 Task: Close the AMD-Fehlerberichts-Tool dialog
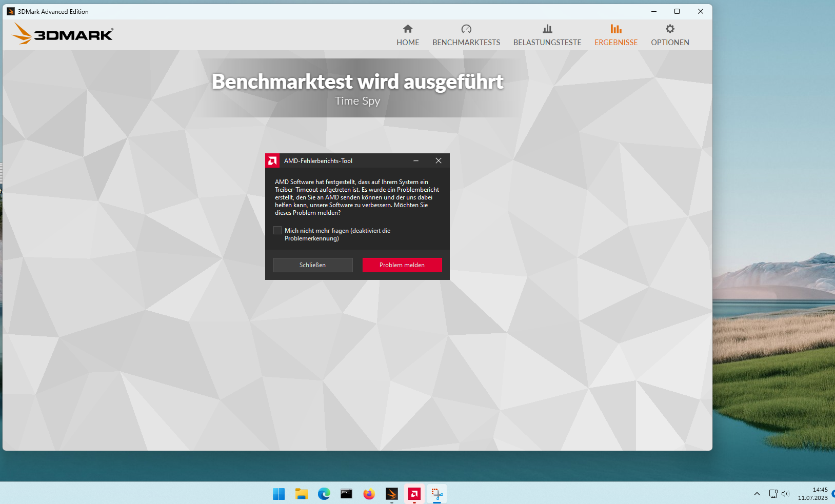pyautogui.click(x=439, y=161)
